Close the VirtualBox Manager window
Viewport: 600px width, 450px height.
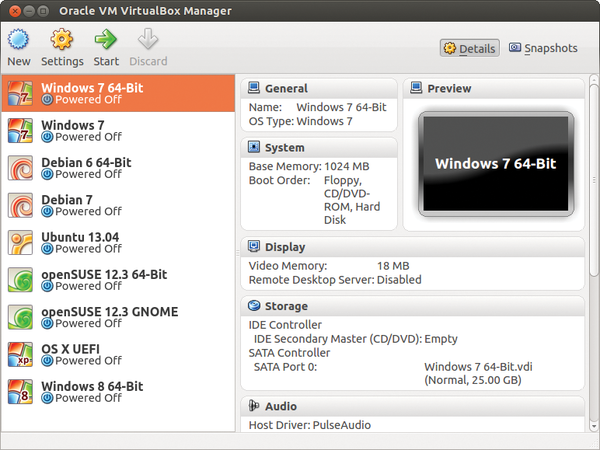pos(15,11)
